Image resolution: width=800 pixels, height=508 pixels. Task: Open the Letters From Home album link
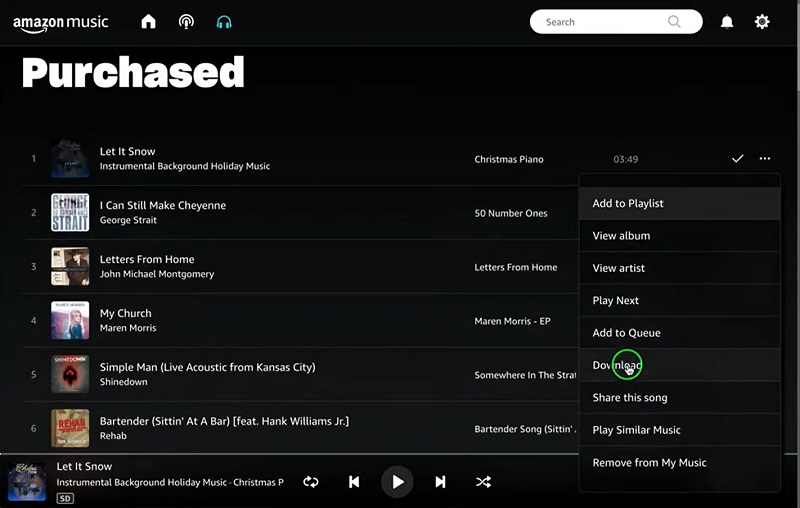click(x=516, y=267)
